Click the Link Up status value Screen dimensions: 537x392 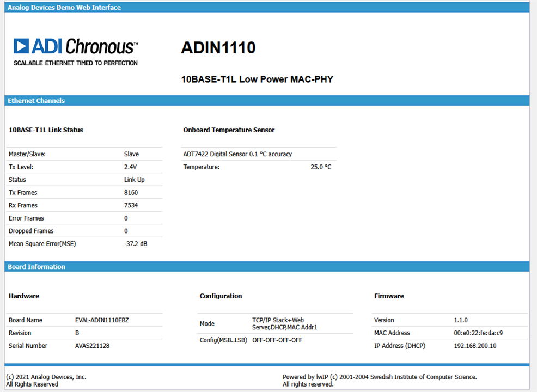point(134,180)
